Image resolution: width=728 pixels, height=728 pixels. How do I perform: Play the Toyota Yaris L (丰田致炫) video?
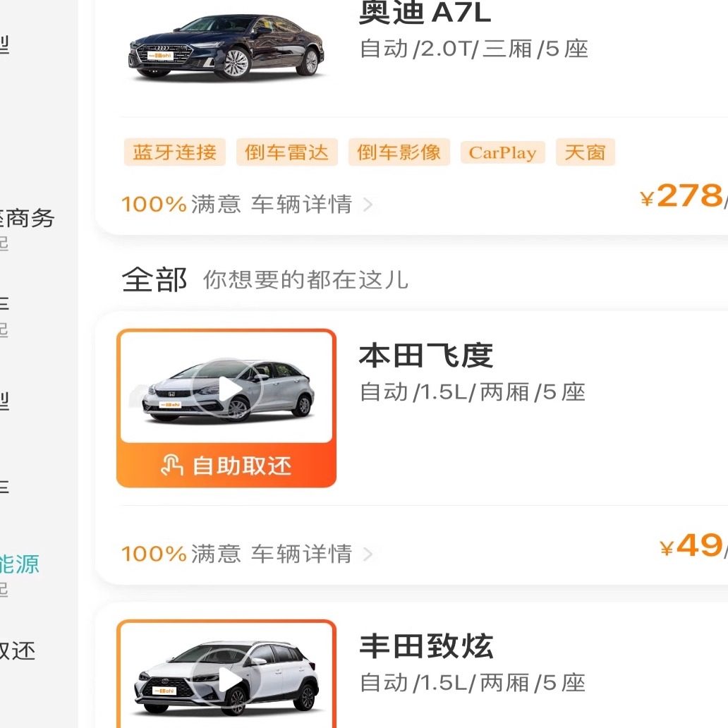227,680
